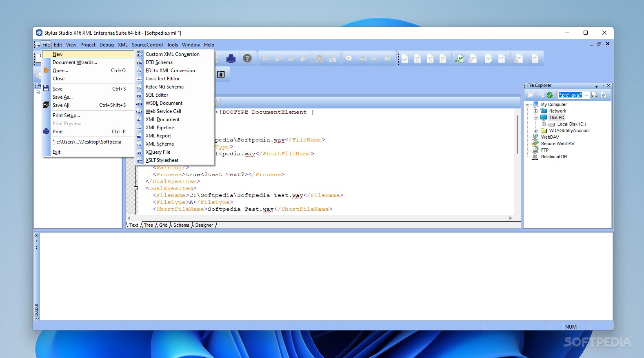Choose Save As... in File menu
The width and height of the screenshot is (644, 358).
coord(62,97)
